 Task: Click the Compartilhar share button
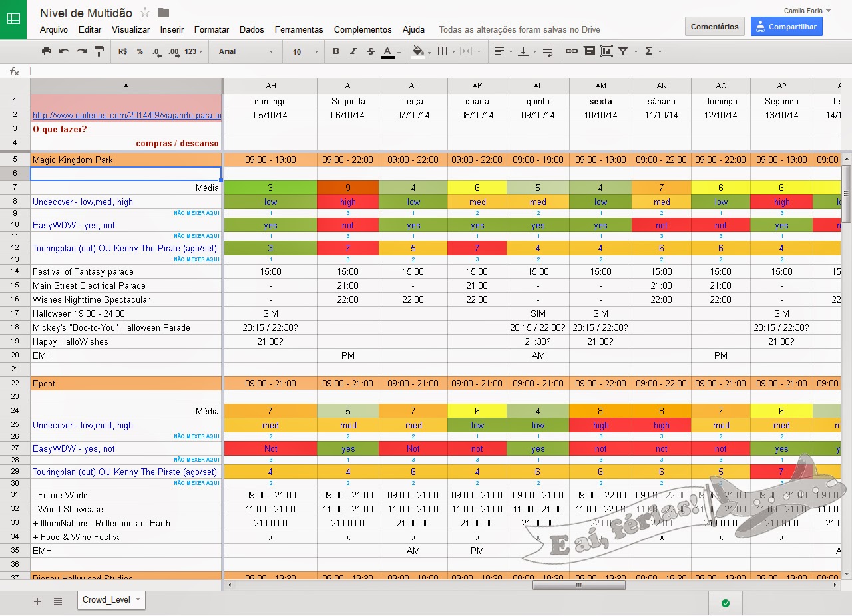coord(787,27)
